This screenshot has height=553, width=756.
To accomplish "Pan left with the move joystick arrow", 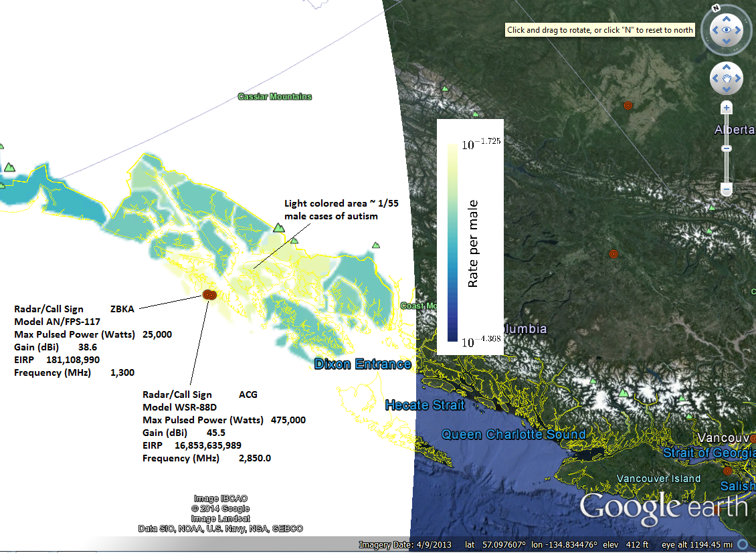I will 715,79.
